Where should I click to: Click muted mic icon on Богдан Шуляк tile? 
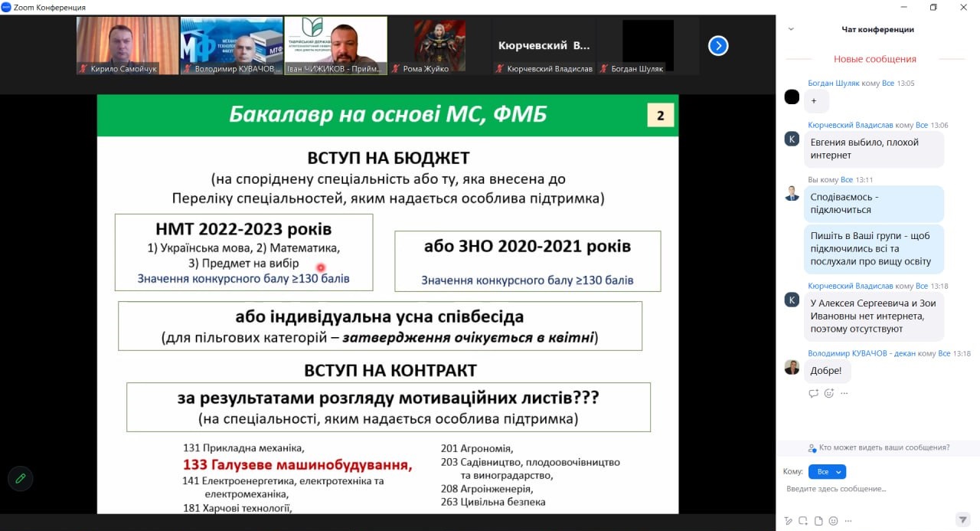pos(603,69)
